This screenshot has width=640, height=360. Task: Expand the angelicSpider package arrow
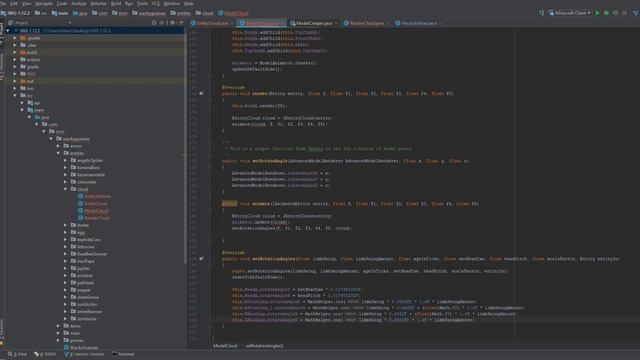tap(65, 160)
